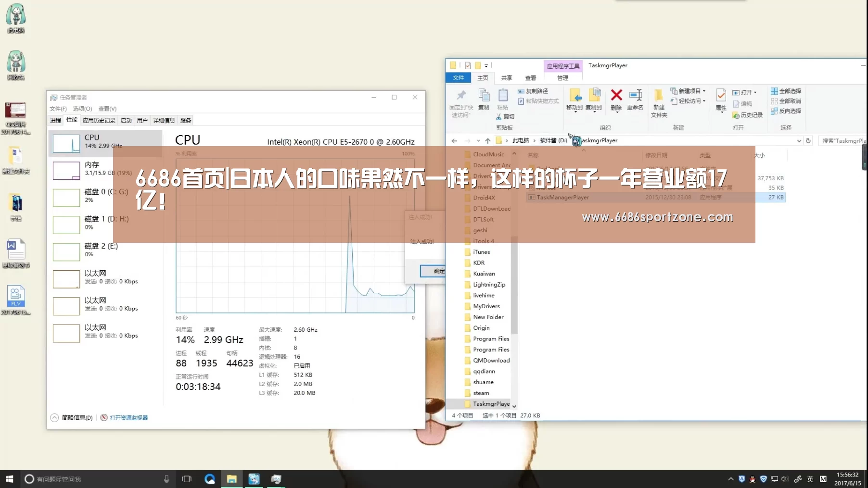Select the LightningZip folder in the tree
Viewport: 868px width, 488px height.
(x=489, y=285)
